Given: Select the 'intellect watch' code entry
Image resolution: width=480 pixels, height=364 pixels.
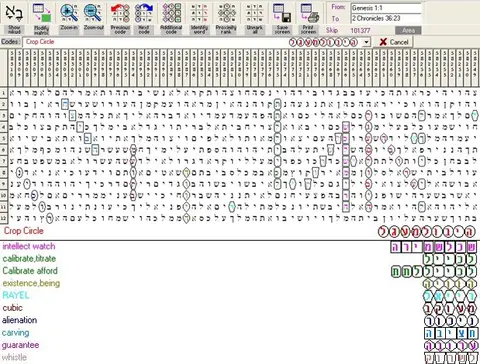Looking at the screenshot, I should [29, 246].
